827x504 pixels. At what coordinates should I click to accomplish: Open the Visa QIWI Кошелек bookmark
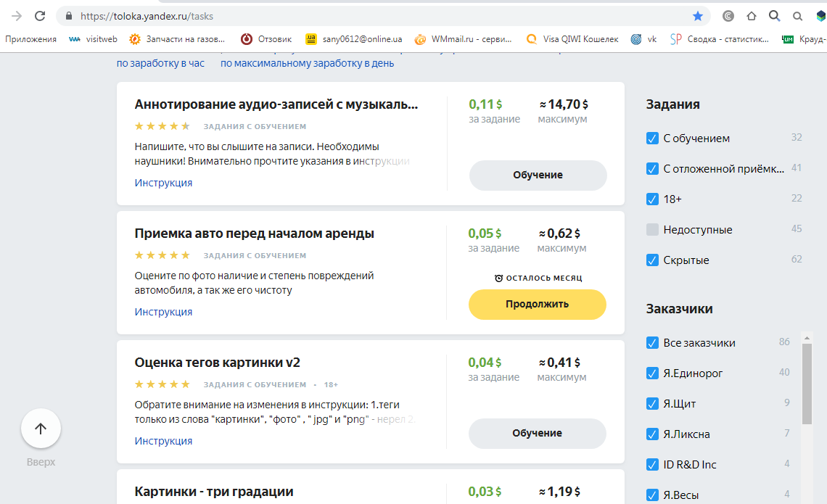[572, 39]
